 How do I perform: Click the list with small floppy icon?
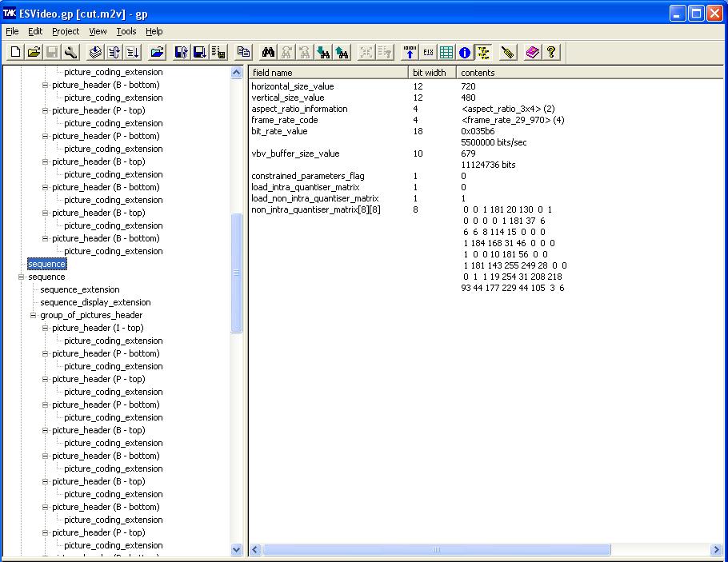pos(218,52)
